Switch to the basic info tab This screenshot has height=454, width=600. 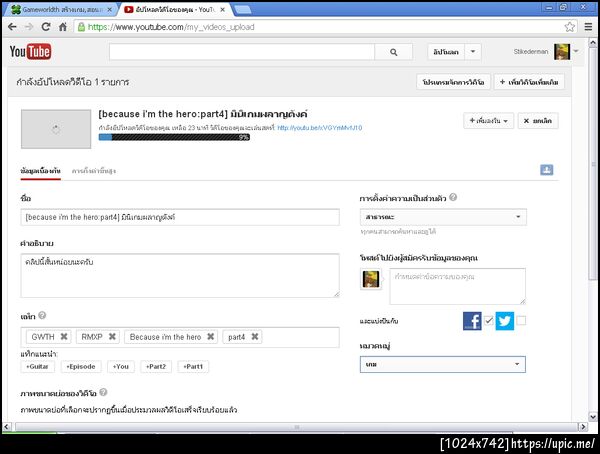point(41,171)
